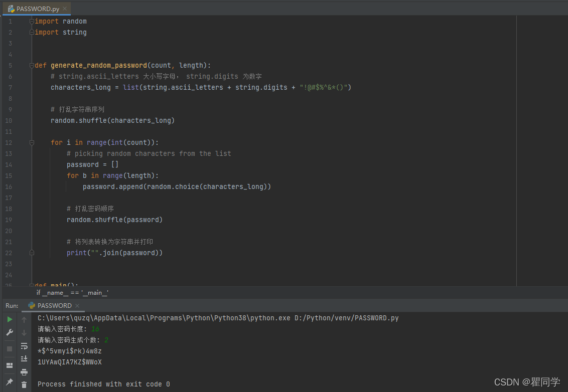This screenshot has width=568, height=392.
Task: Click random.shuffle(characters_long) on line 10
Action: pyautogui.click(x=113, y=120)
